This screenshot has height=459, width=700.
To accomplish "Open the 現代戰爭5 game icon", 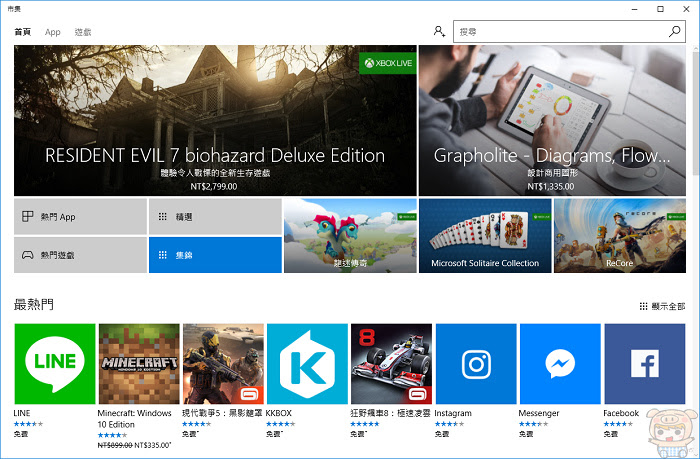I will coord(223,364).
